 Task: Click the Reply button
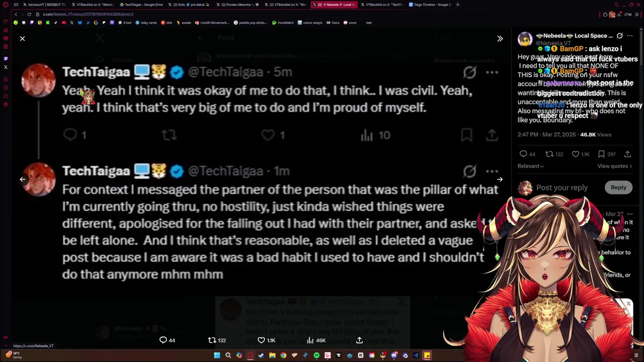pyautogui.click(x=618, y=188)
